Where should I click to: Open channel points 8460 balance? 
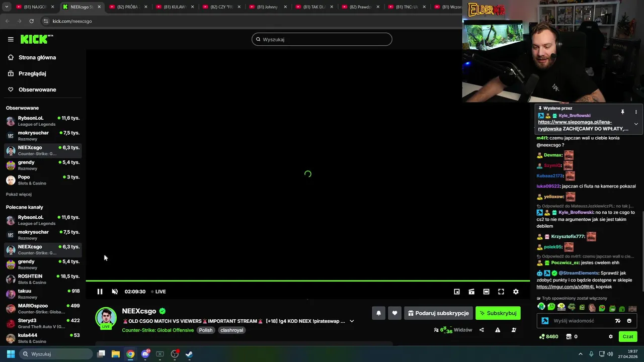pos(548,336)
